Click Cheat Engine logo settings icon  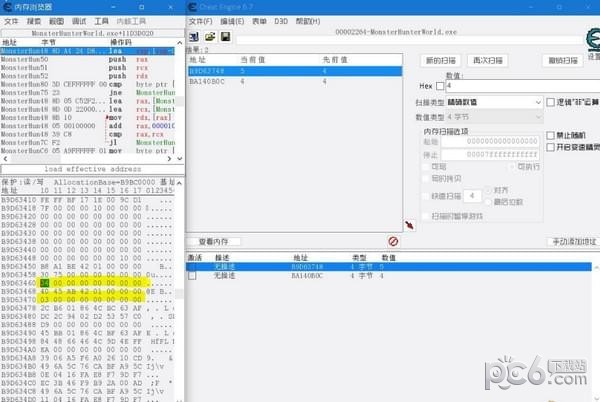593,41
